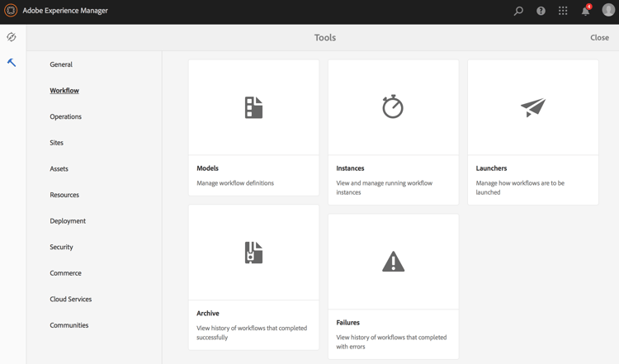619x364 pixels.
Task: Open the Communities category
Action: (69, 325)
